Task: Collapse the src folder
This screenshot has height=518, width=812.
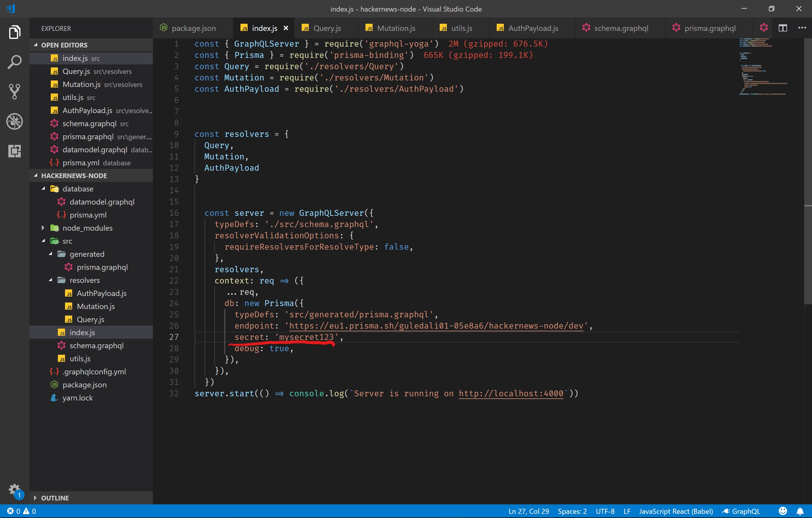Action: pos(43,241)
